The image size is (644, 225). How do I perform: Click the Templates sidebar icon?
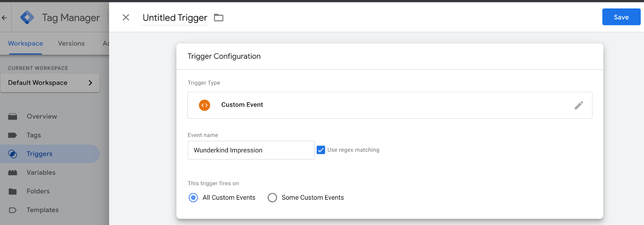click(x=13, y=210)
